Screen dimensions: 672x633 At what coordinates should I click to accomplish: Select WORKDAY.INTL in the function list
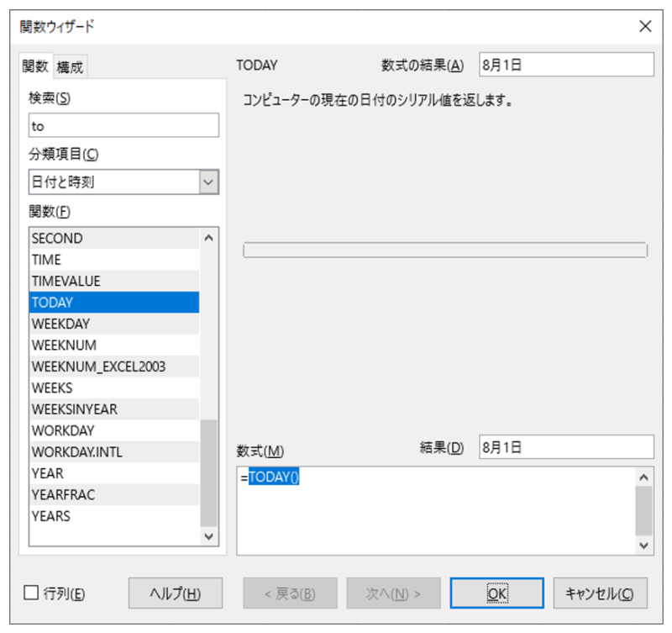point(114,452)
